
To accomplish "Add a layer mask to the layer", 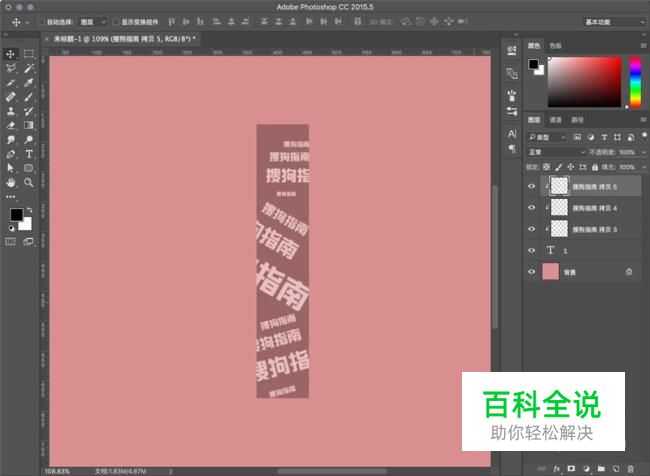I will 571,469.
